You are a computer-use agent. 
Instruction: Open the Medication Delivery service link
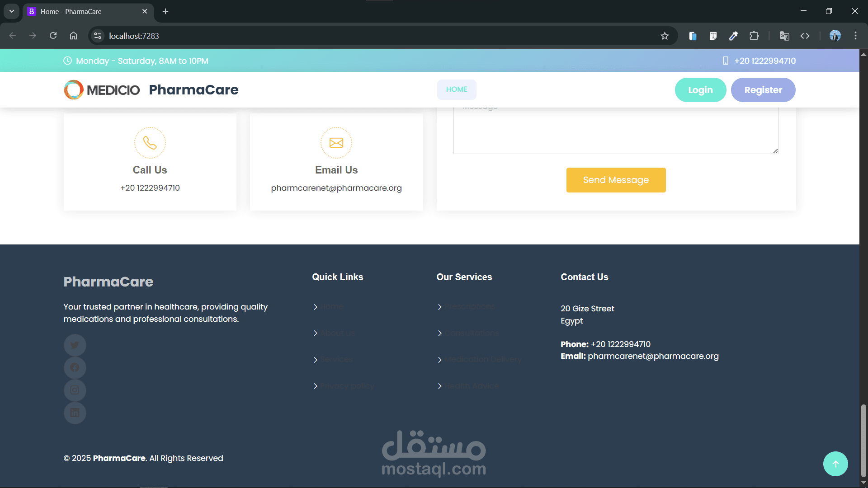[x=483, y=360]
